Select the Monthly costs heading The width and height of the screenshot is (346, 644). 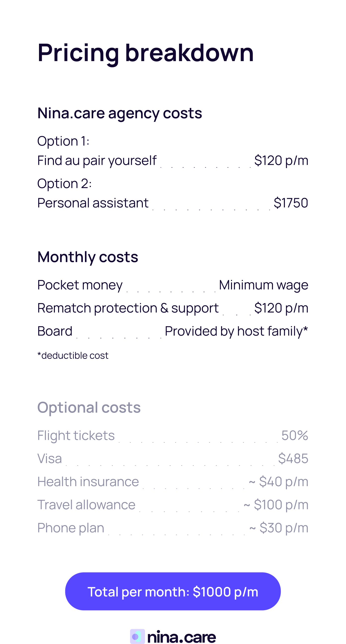[88, 257]
